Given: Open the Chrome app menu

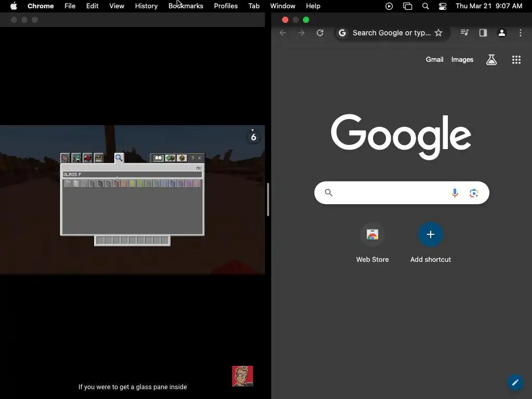Looking at the screenshot, I should 41,6.
